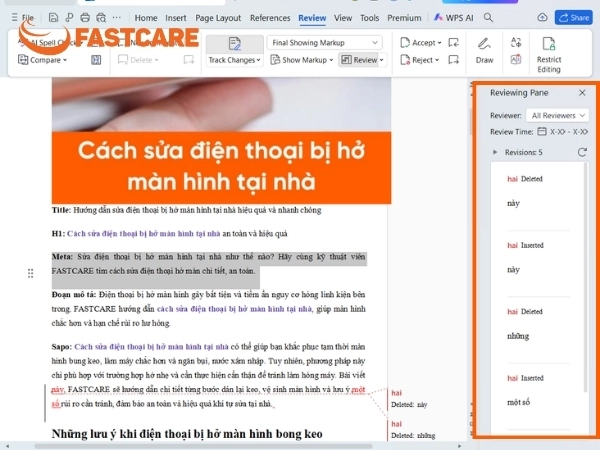Open the All Reviewers dropdown
This screenshot has width=600, height=450.
pyautogui.click(x=557, y=116)
